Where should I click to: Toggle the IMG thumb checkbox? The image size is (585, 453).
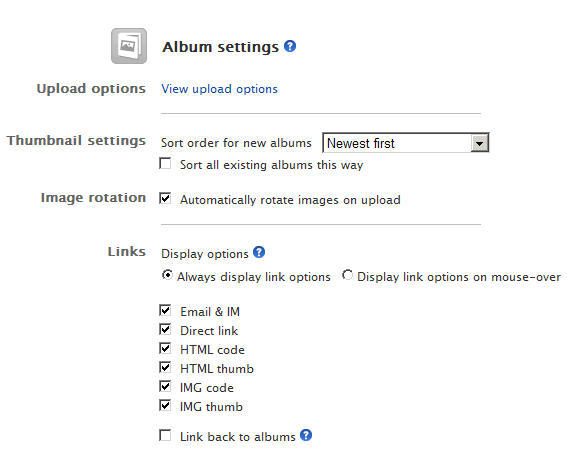165,405
